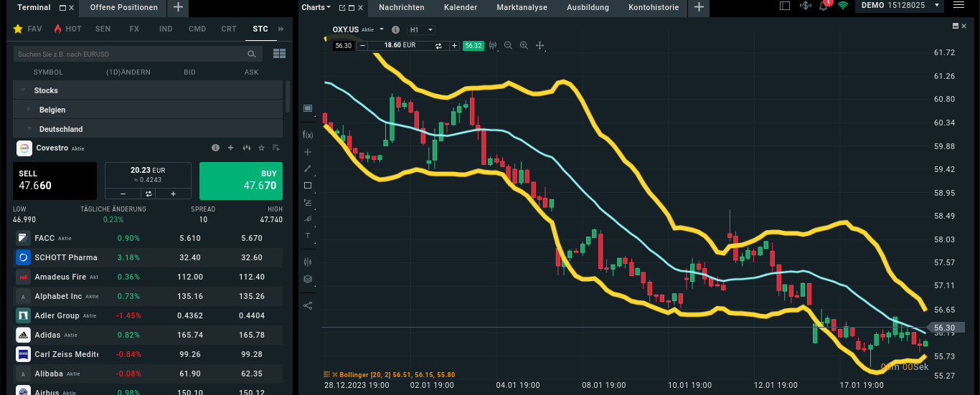Screen dimensions: 980x395
Task: Show more market tabs with double arrow
Action: [x=281, y=29]
